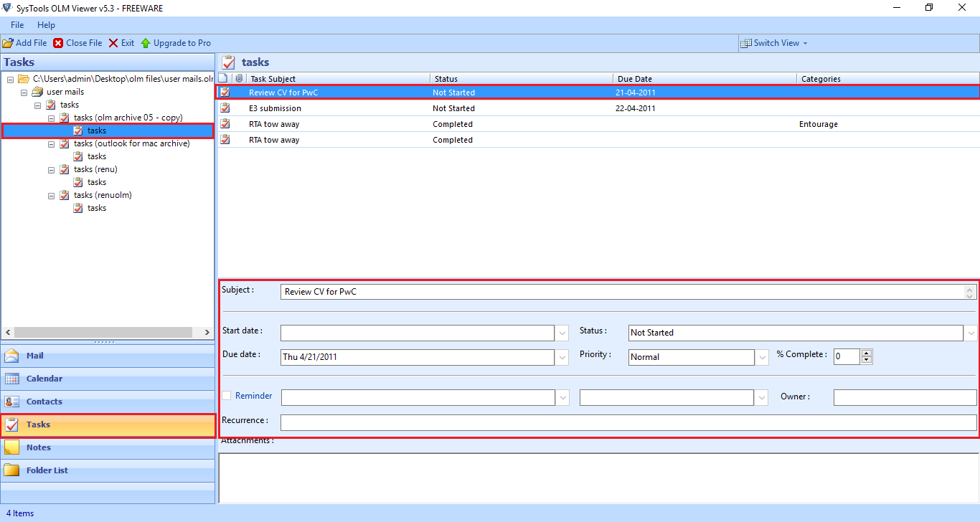
Task: Open the Notes section in navigation pane
Action: [108, 447]
